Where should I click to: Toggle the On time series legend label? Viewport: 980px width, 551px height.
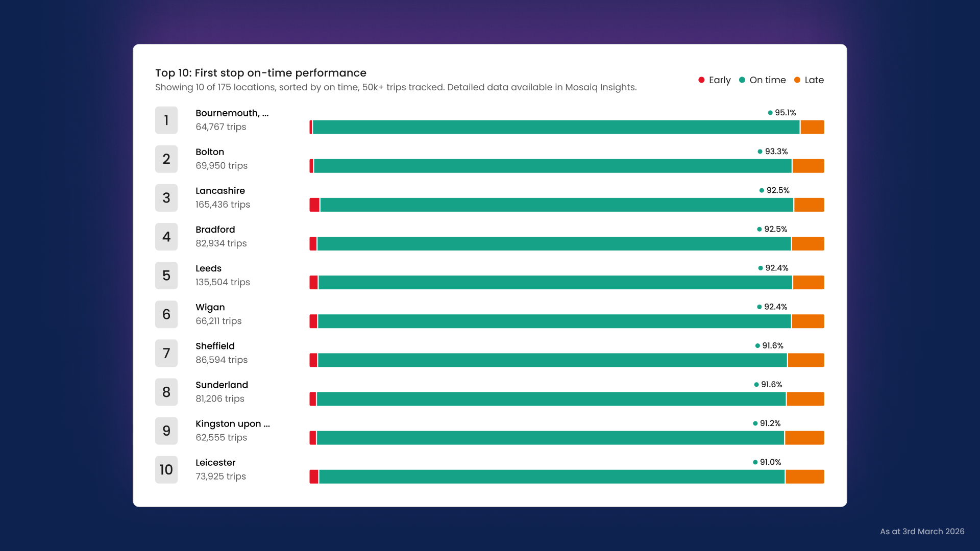tap(768, 80)
